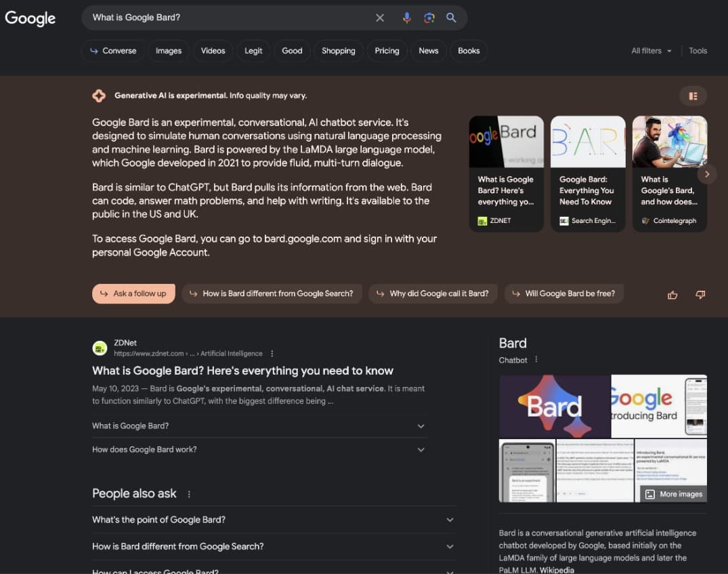728x574 pixels.
Task: Open the Images tab
Action: (169, 51)
